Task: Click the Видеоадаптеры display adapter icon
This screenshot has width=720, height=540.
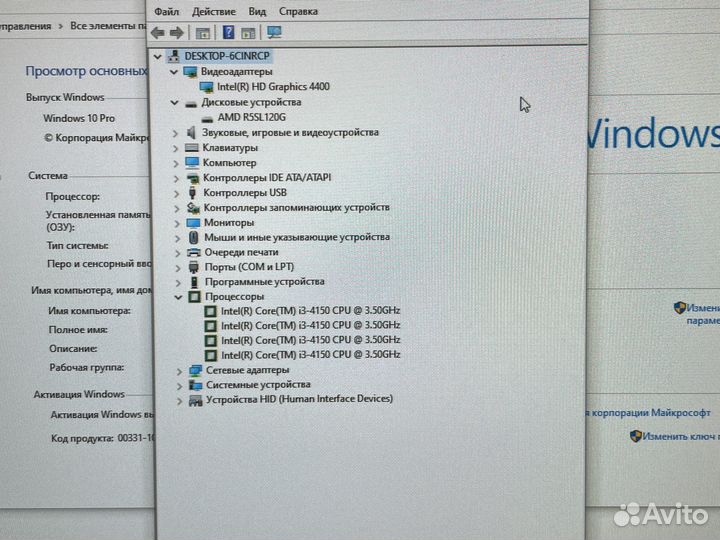Action: coord(190,72)
